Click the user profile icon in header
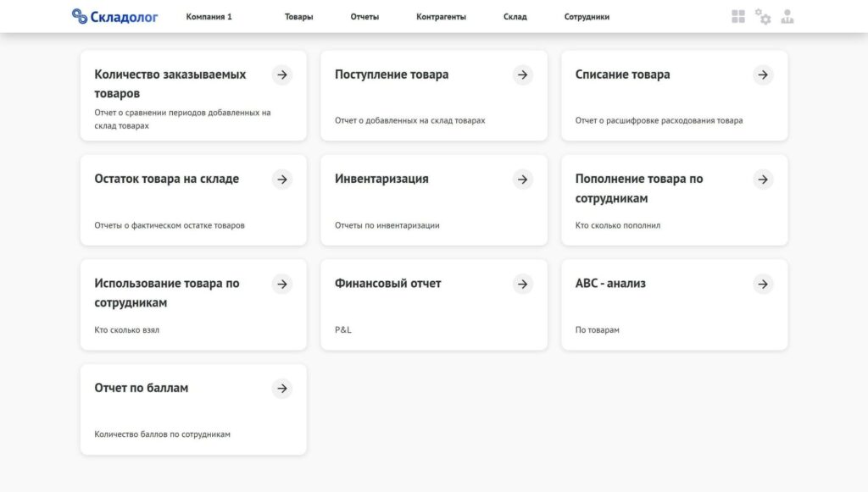Image resolution: width=868 pixels, height=492 pixels. pos(787,17)
